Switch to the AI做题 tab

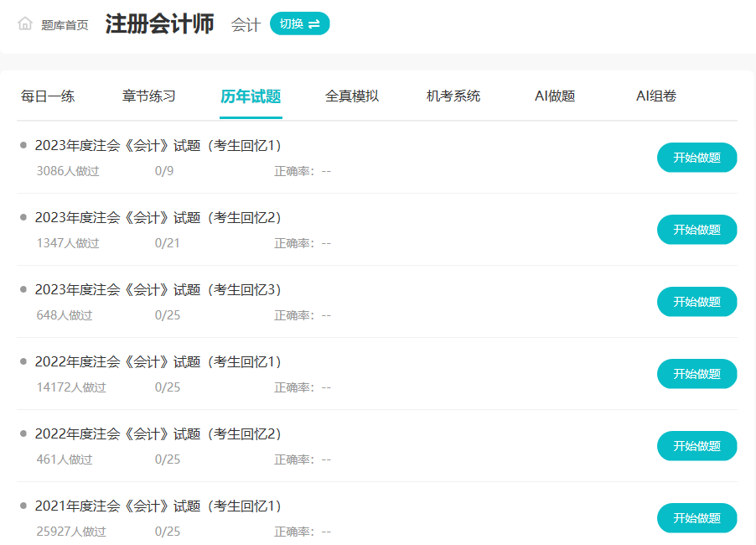(x=555, y=96)
